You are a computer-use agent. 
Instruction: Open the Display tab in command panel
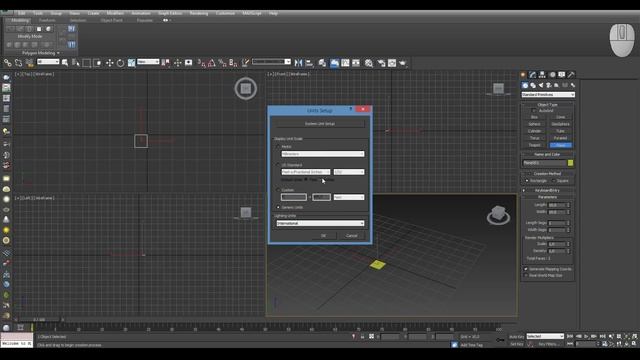[562, 75]
